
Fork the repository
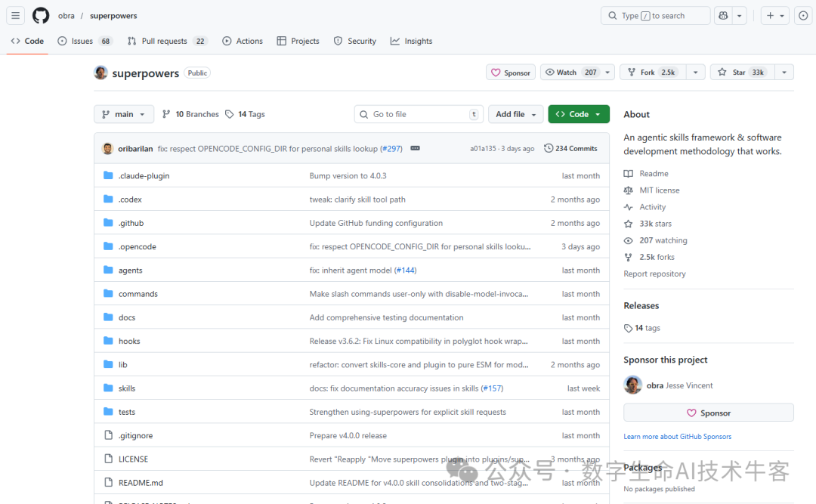click(x=653, y=73)
